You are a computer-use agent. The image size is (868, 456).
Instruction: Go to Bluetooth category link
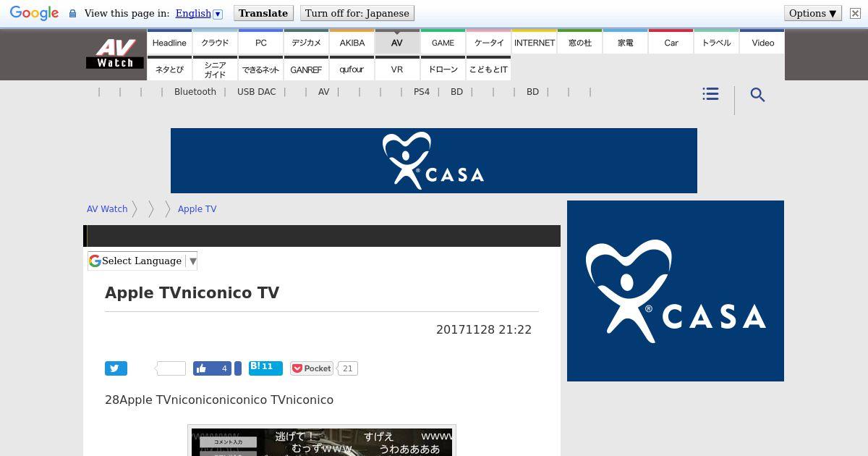coord(195,92)
